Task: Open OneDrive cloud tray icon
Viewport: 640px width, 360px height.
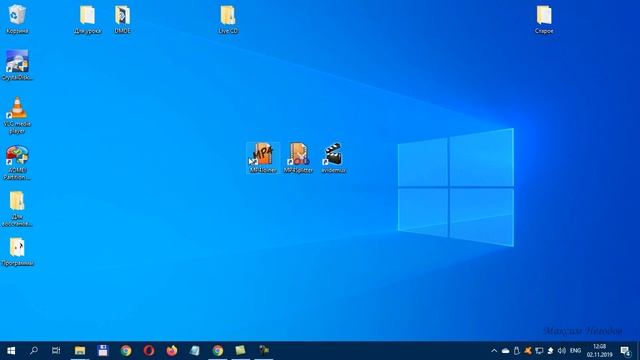Action: [505, 351]
